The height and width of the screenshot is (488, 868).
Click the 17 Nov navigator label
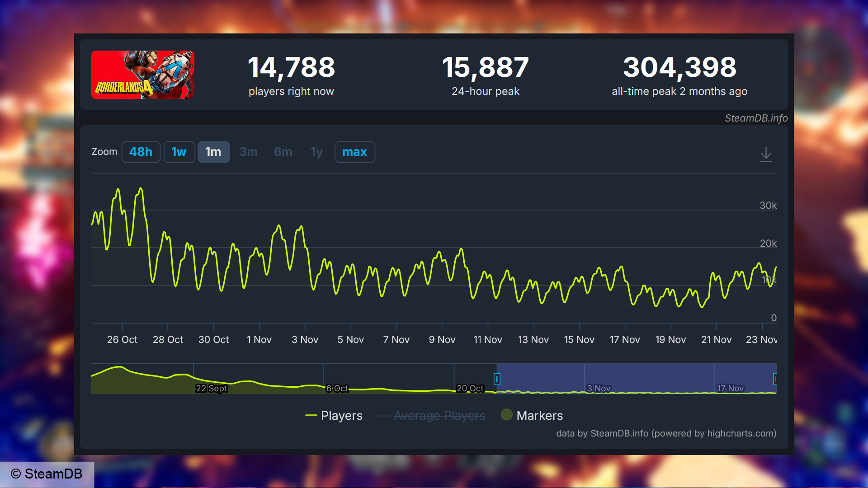(731, 388)
